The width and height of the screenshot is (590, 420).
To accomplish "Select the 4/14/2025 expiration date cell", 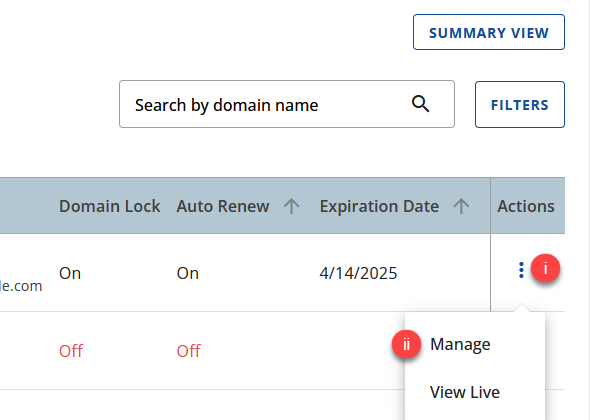I will click(358, 273).
